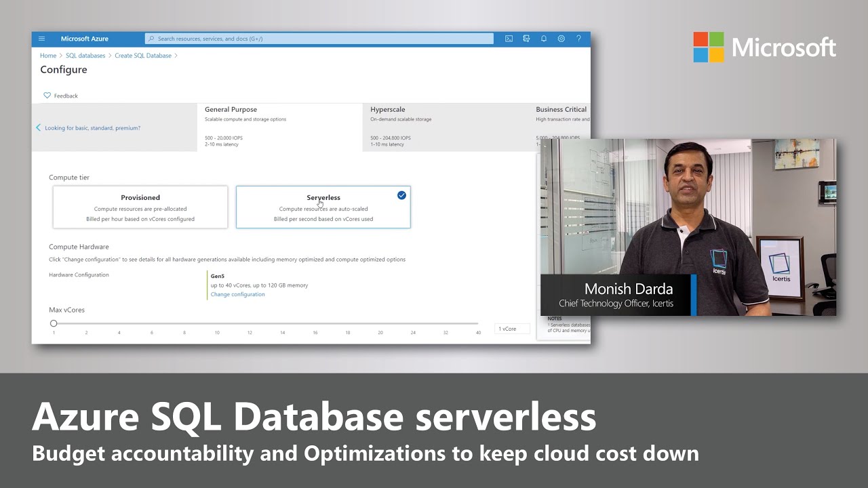Click '1-10 ms latency' under Hyperscale
The image size is (868, 488).
(387, 144)
